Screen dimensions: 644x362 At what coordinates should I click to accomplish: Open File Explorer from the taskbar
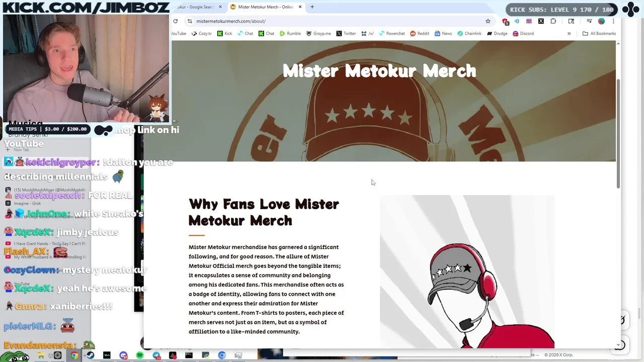click(x=41, y=355)
